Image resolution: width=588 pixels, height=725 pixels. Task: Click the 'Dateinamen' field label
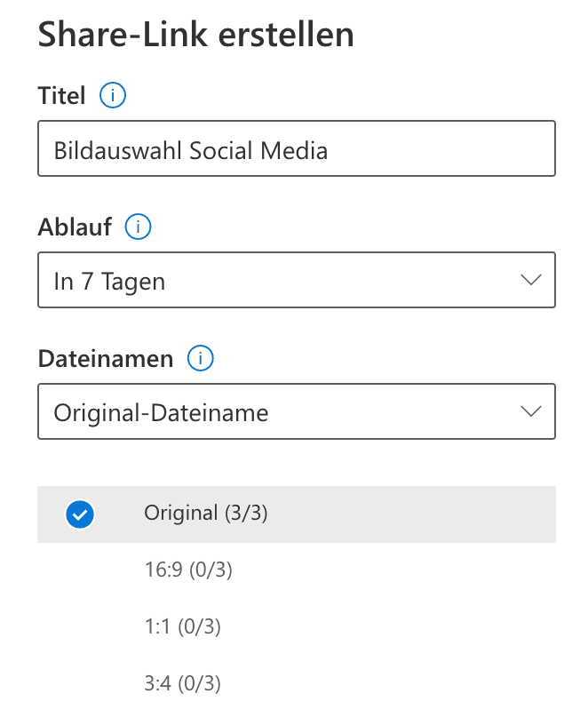point(106,358)
